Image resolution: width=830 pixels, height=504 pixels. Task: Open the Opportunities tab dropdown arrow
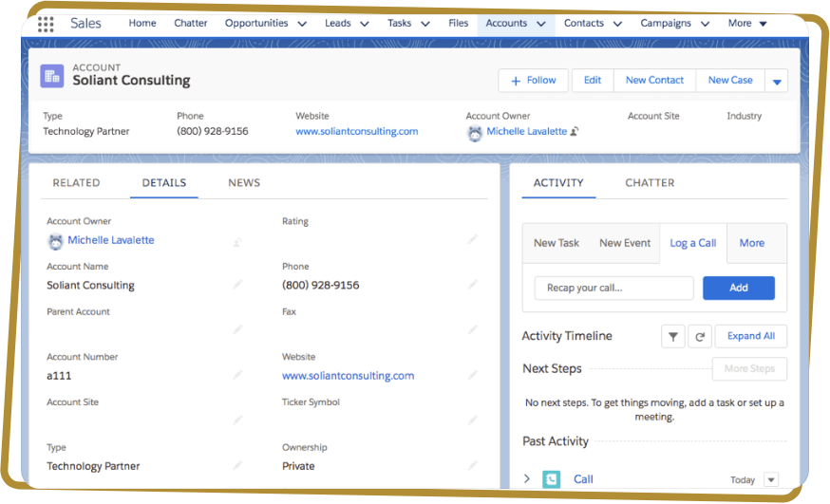click(302, 24)
